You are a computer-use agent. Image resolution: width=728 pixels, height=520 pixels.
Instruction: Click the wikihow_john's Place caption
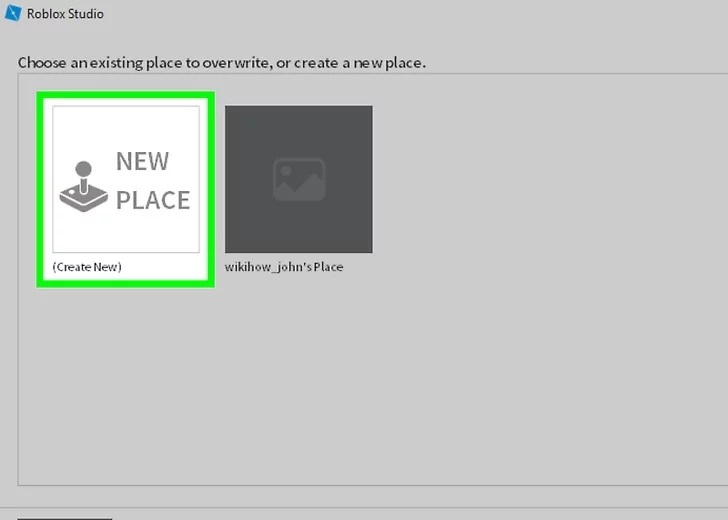pos(284,267)
